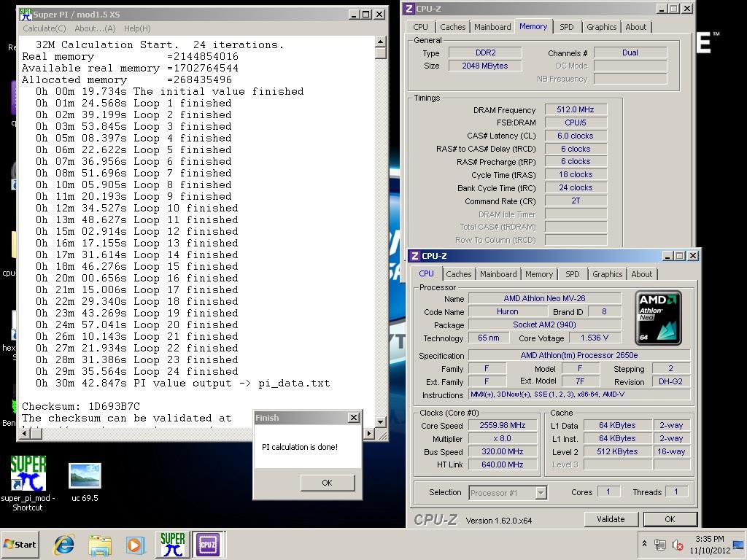The width and height of the screenshot is (747, 560).
Task: Click the DRAM Frequency 512.0 MHz value
Action: pos(576,109)
